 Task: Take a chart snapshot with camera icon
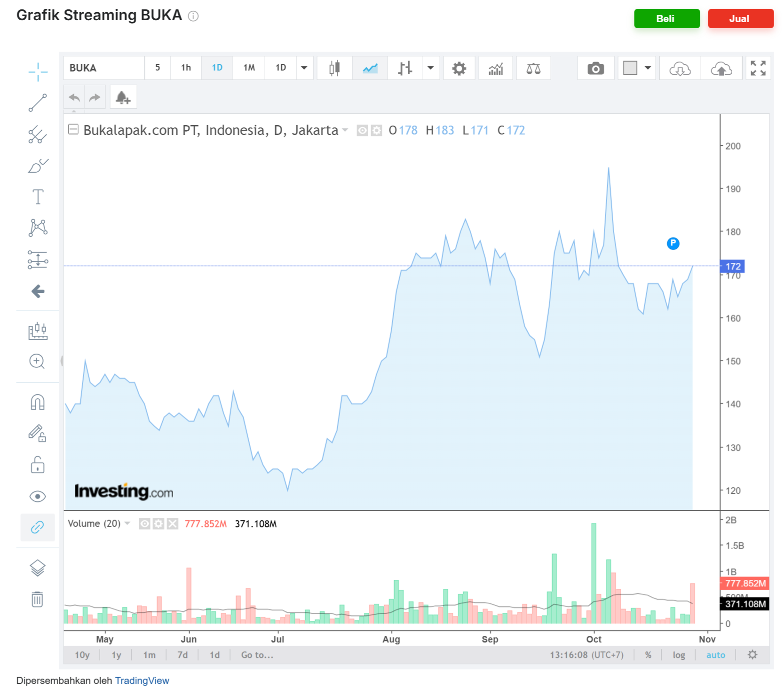[x=595, y=69]
